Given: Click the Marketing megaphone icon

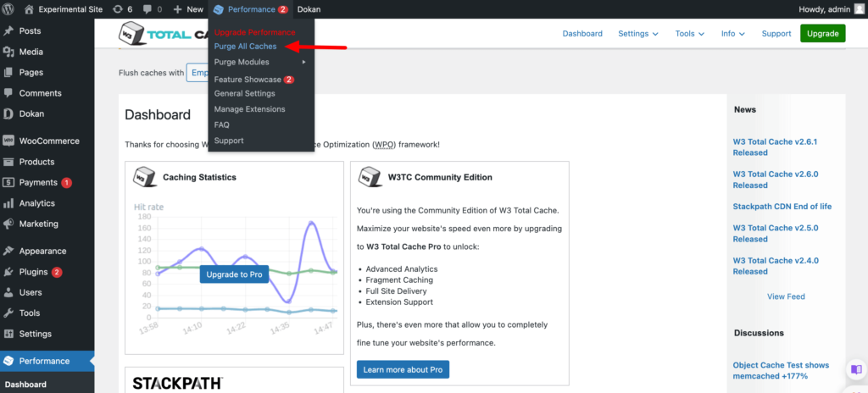Looking at the screenshot, I should pos(8,224).
